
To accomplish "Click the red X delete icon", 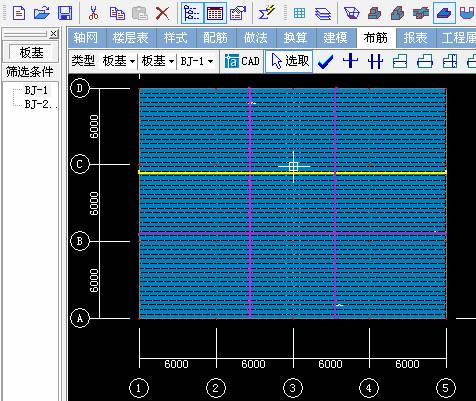I will (162, 13).
